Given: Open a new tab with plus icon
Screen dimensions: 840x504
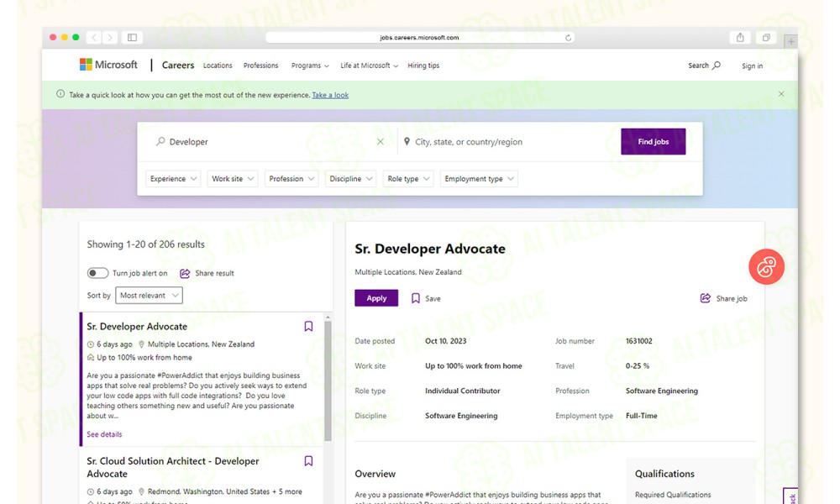Looking at the screenshot, I should (790, 41).
